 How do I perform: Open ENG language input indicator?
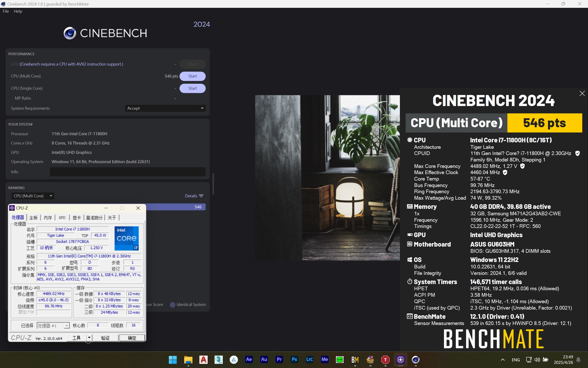(516, 360)
